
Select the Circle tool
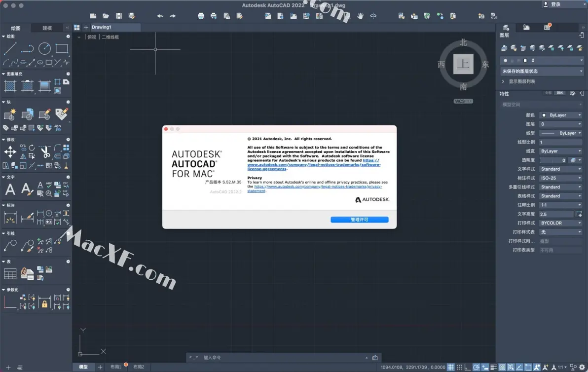click(44, 48)
